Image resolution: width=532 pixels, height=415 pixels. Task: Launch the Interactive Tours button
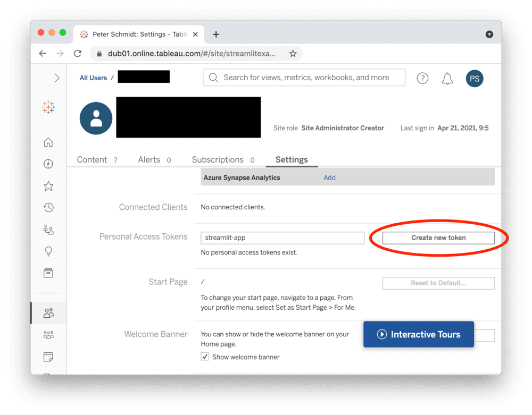[x=419, y=335]
